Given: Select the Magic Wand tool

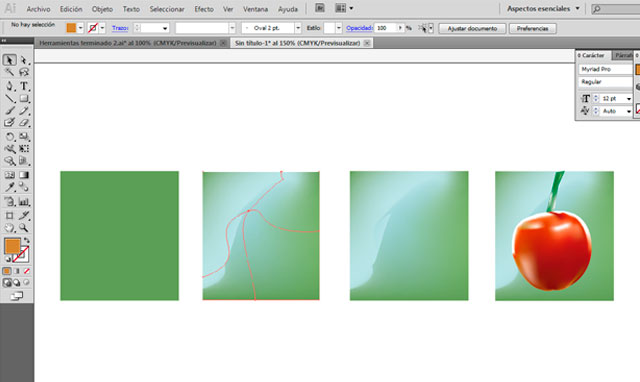Looking at the screenshot, I should (x=9, y=72).
